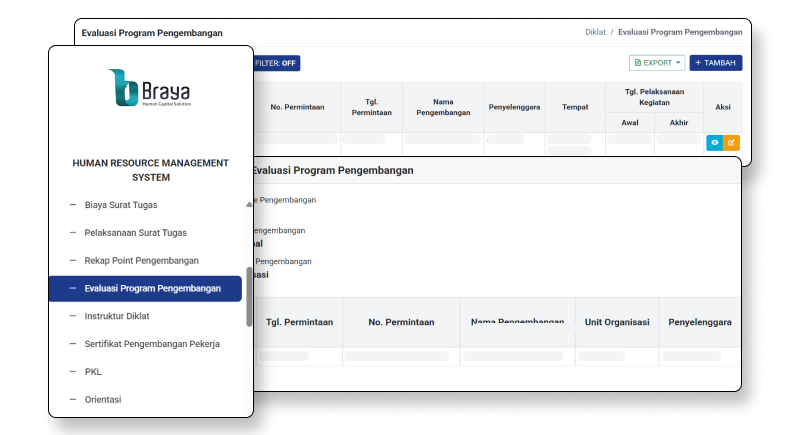Click the sidebar scroll-up arrow
800x435 pixels.
tap(249, 203)
